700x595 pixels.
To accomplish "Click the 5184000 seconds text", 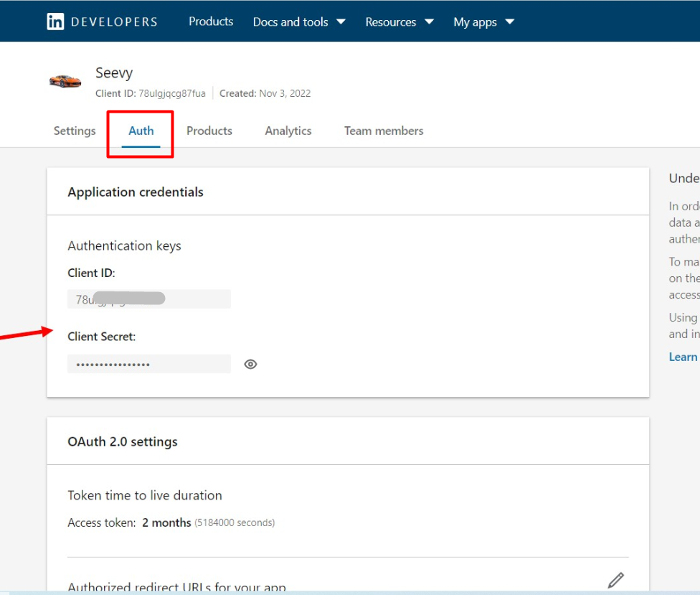I will [235, 523].
